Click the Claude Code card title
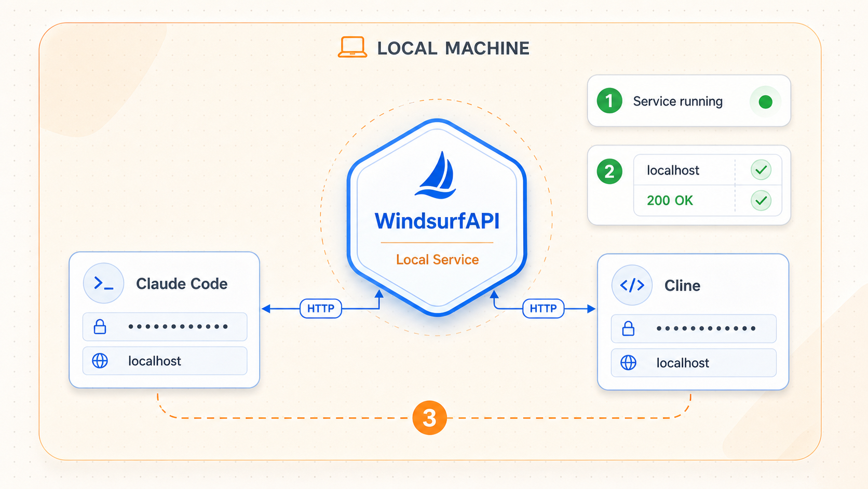868x489 pixels. 182,284
